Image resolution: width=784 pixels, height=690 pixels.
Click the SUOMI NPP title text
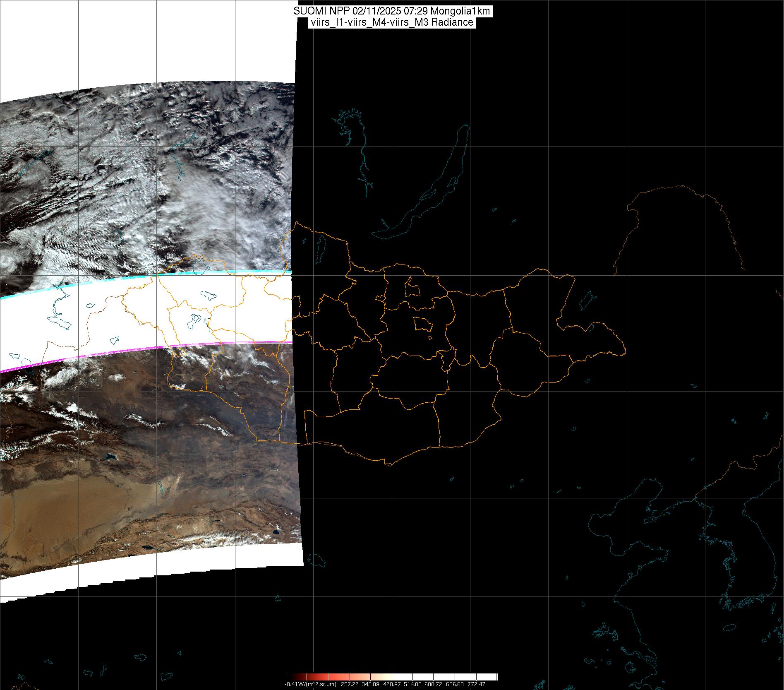(391, 11)
